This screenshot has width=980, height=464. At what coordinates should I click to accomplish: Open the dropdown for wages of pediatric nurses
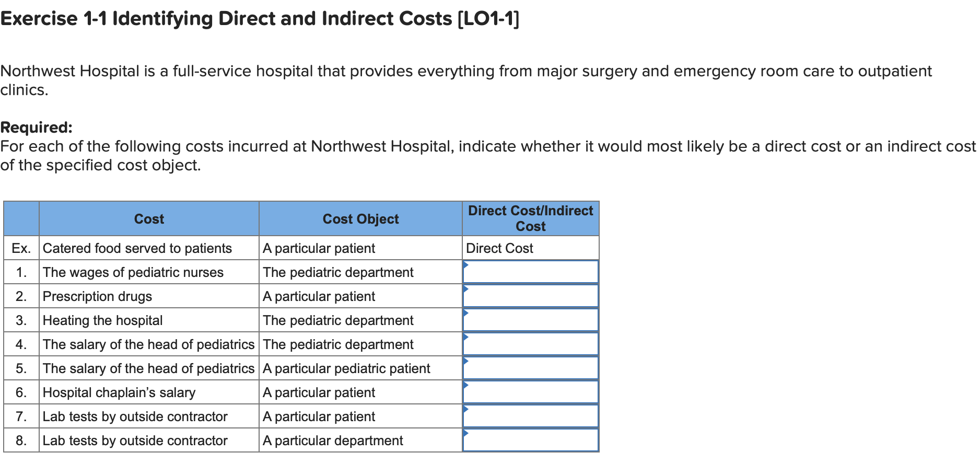(530, 272)
